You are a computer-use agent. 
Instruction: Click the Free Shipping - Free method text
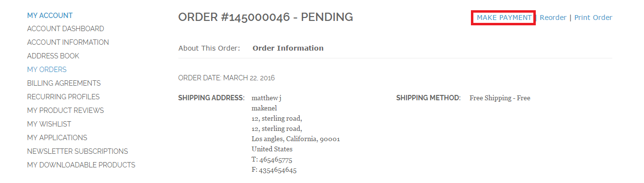tap(500, 98)
